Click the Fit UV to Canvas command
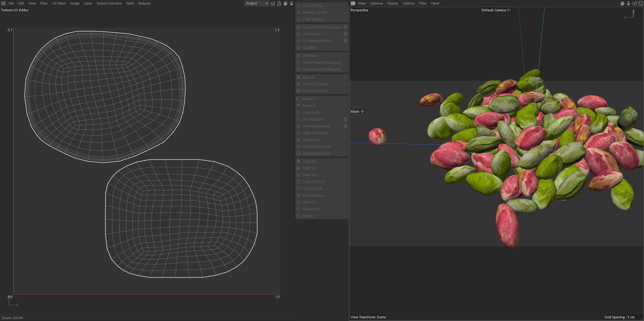The image size is (644, 321). pyautogui.click(x=315, y=84)
